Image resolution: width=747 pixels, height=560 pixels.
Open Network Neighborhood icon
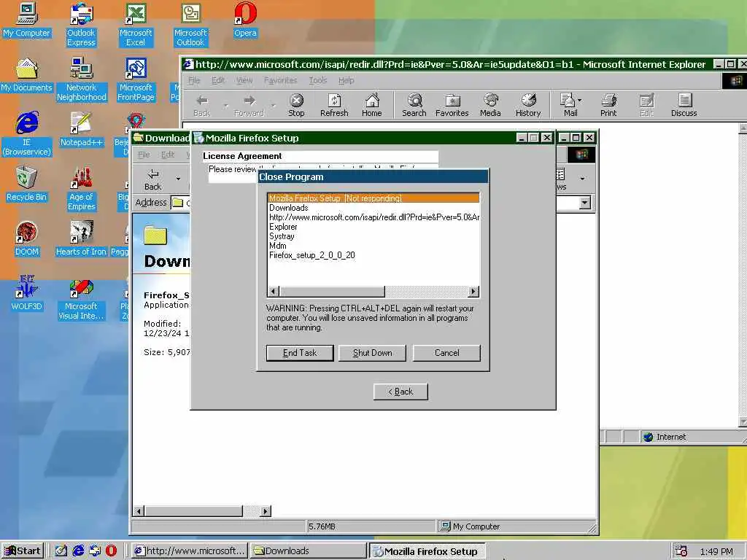[81, 79]
